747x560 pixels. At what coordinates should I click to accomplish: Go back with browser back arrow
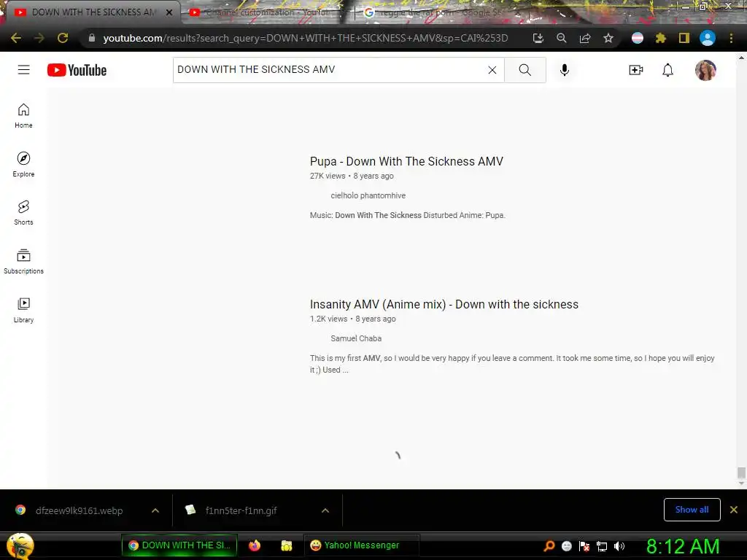pos(16,38)
